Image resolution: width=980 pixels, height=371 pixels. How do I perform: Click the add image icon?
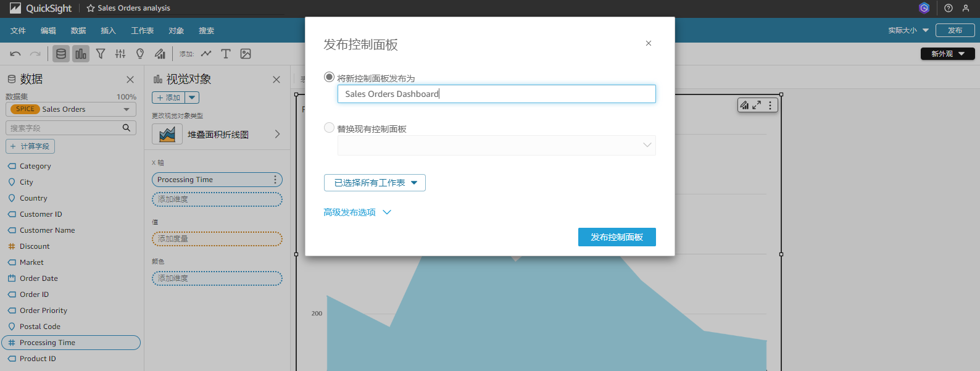tap(246, 54)
